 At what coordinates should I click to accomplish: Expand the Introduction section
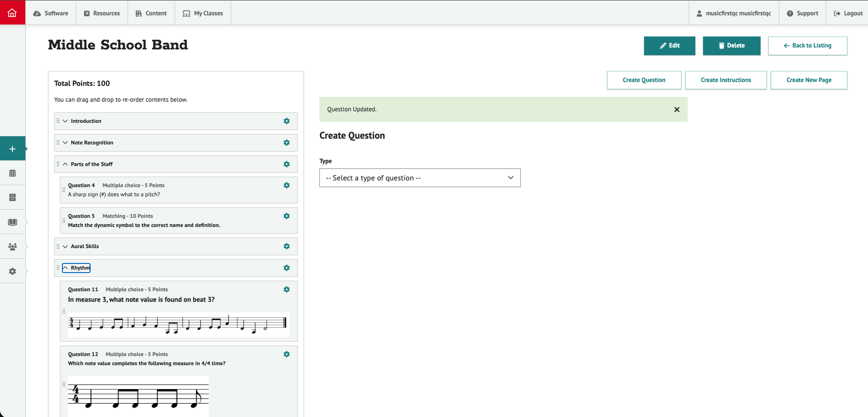pos(65,121)
